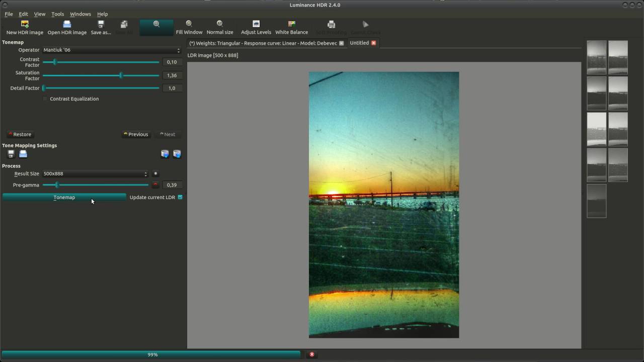644x362 pixels.
Task: Select fourth-row right preview thumbnail
Action: [x=618, y=164]
